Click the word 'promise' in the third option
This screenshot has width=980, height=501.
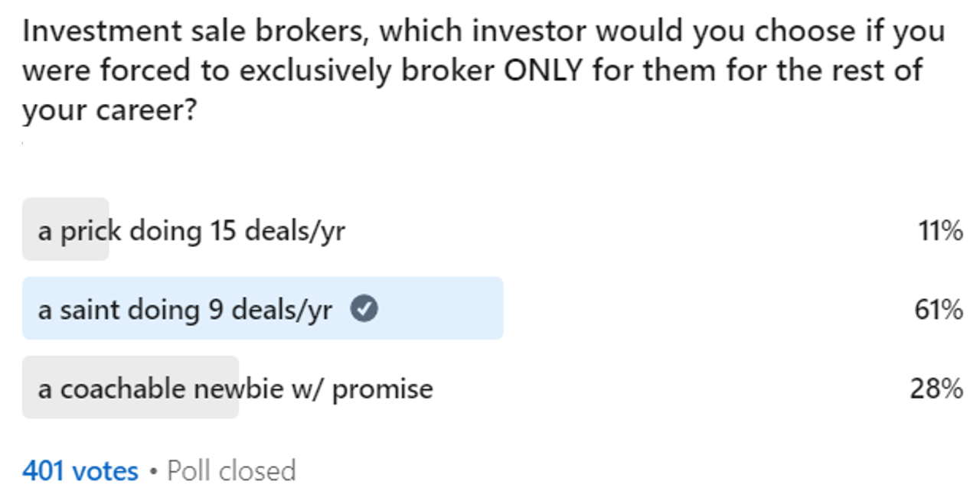point(383,390)
